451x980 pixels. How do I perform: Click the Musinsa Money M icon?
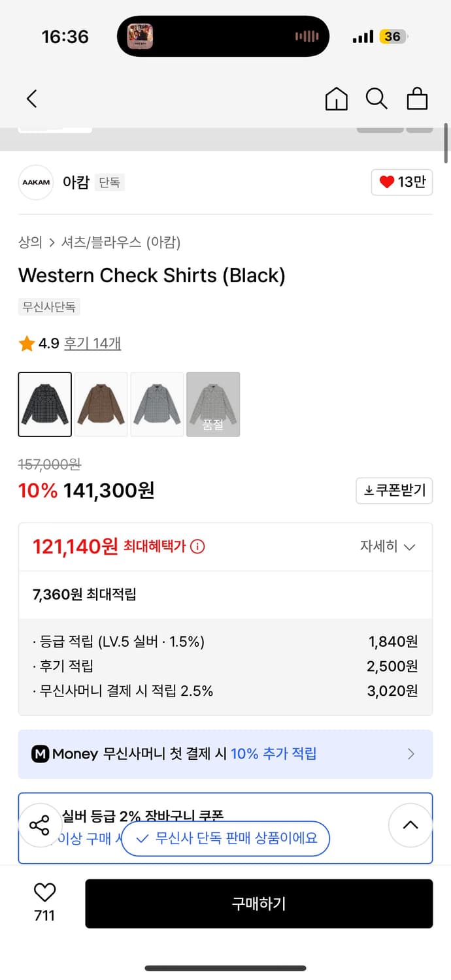[40, 754]
